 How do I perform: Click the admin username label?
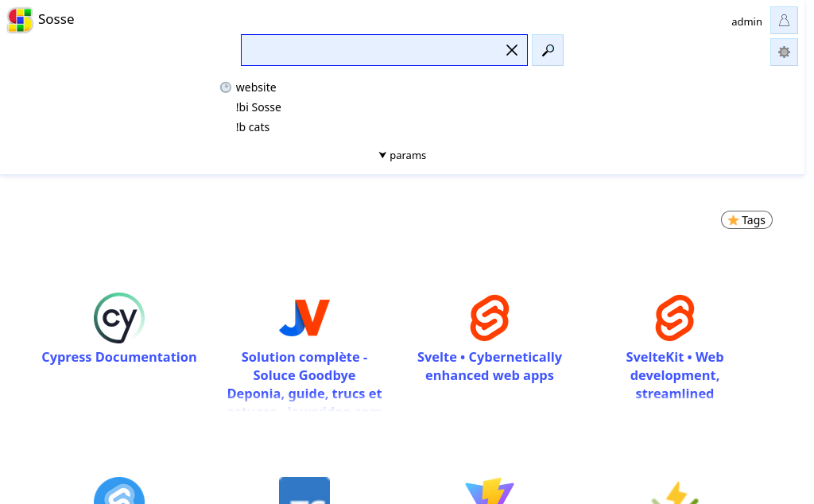pos(746,21)
